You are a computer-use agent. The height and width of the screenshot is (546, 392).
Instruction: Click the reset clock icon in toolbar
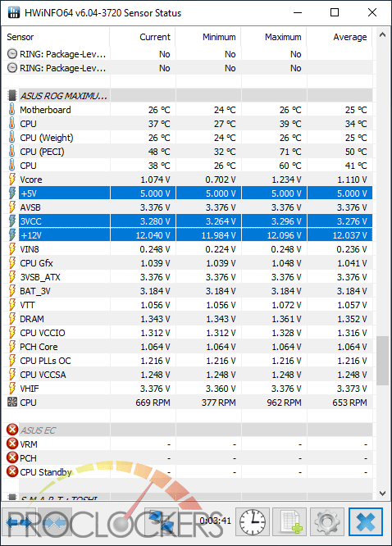(253, 521)
